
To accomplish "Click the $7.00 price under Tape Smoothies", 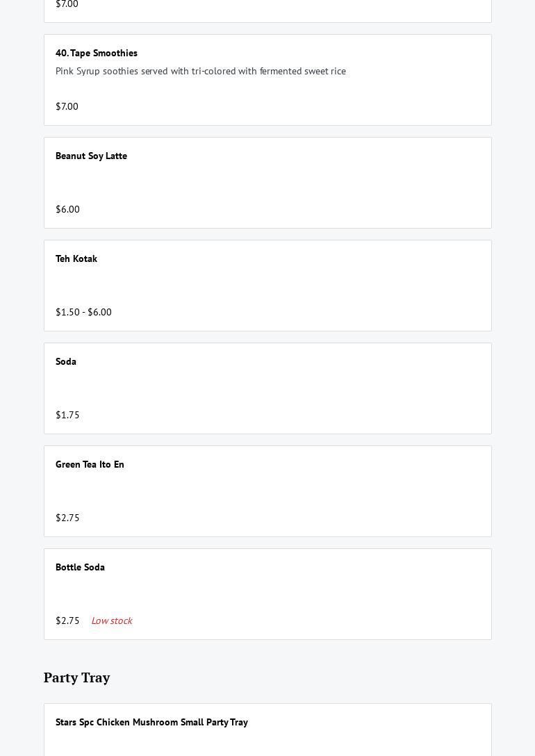I will (67, 106).
